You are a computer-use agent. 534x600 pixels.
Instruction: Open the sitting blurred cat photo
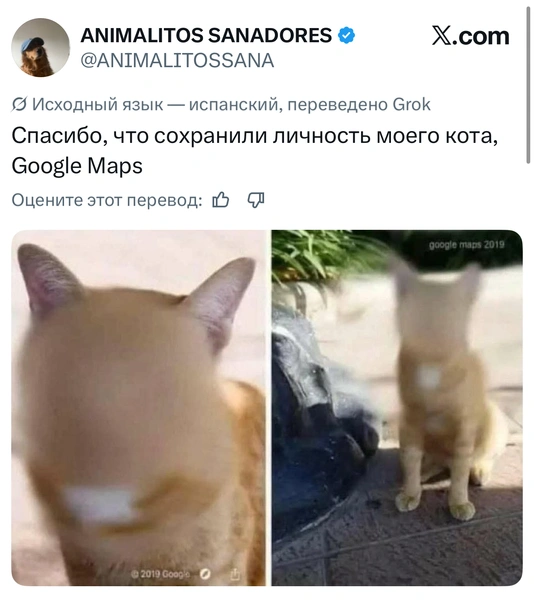tap(397, 408)
